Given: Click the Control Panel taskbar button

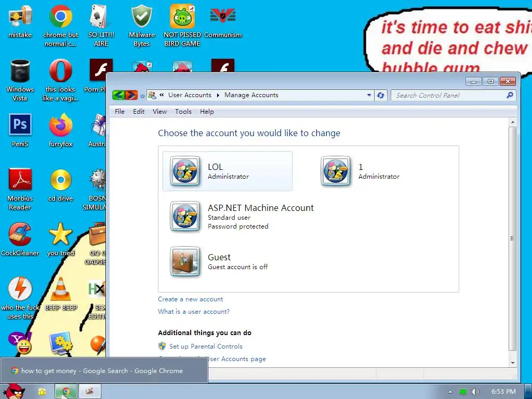Looking at the screenshot, I should pos(89,392).
